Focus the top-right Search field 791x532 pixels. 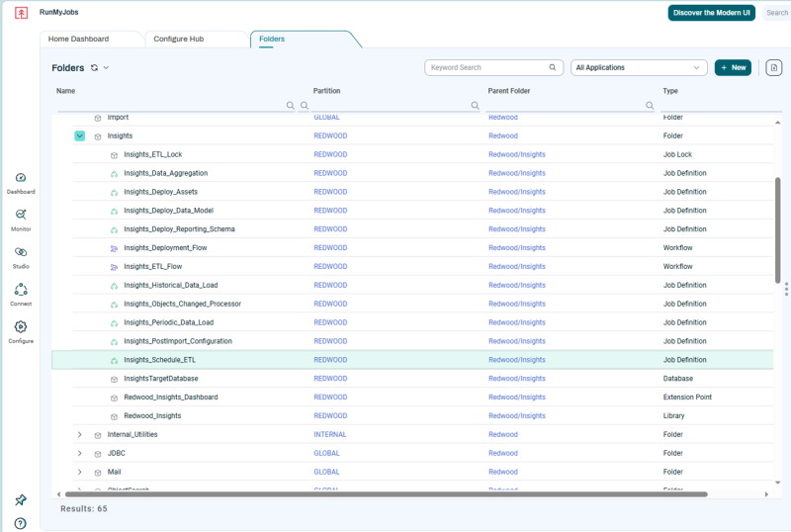click(x=777, y=13)
